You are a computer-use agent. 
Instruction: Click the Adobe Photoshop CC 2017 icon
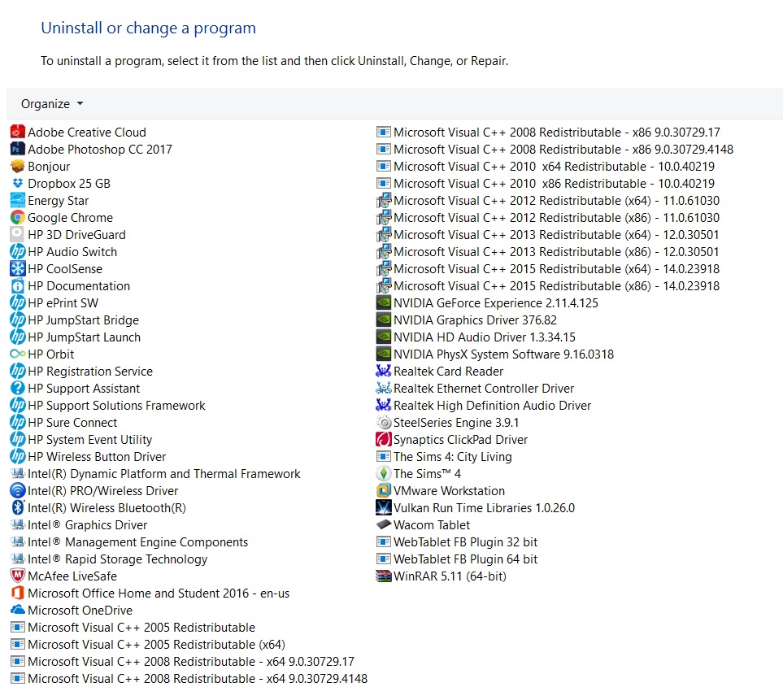point(17,150)
